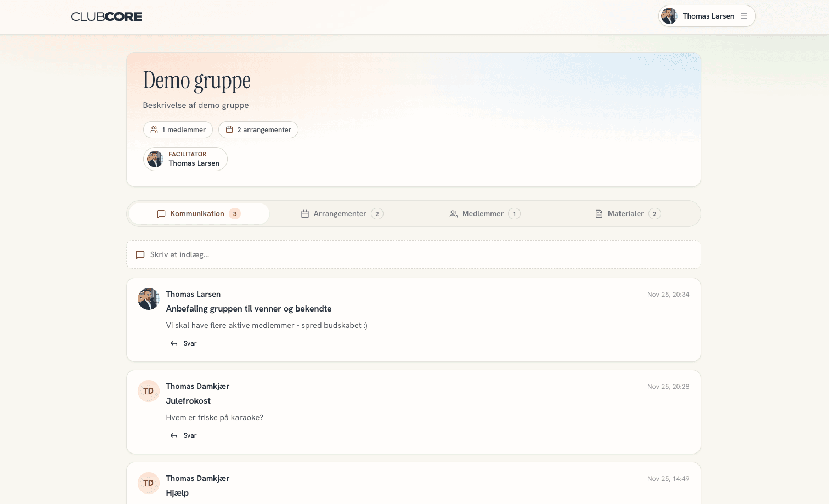
Task: Click the count badge 2 on Materialer
Action: click(x=655, y=214)
